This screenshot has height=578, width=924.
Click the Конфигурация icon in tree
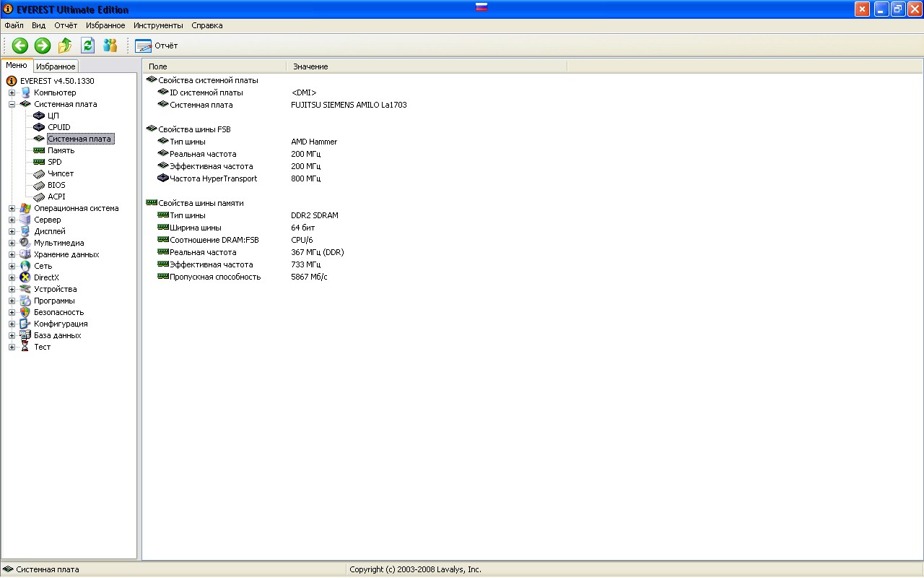[25, 324]
